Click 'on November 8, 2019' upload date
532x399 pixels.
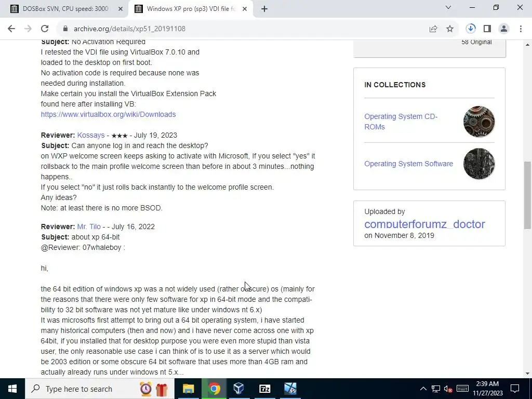[x=399, y=235]
